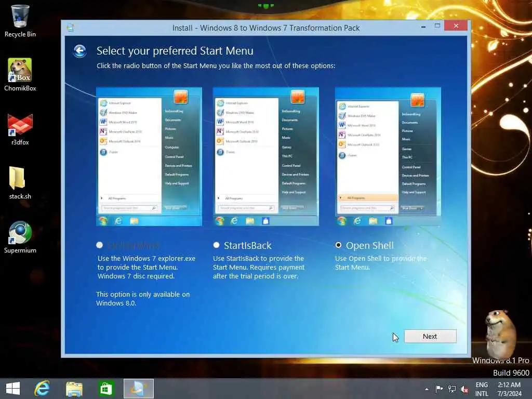532x399 pixels.
Task: Open the clock showing 2:12 AM
Action: coord(509,389)
